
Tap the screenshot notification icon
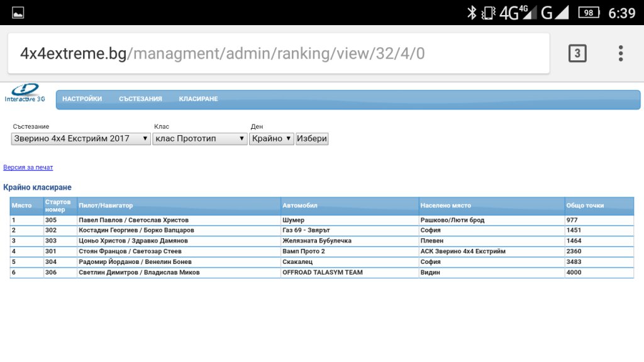18,13
